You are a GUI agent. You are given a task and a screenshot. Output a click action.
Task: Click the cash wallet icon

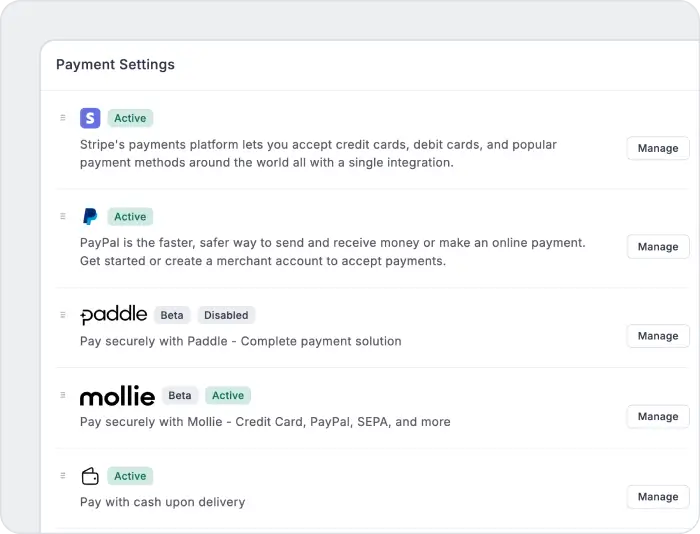pos(90,476)
